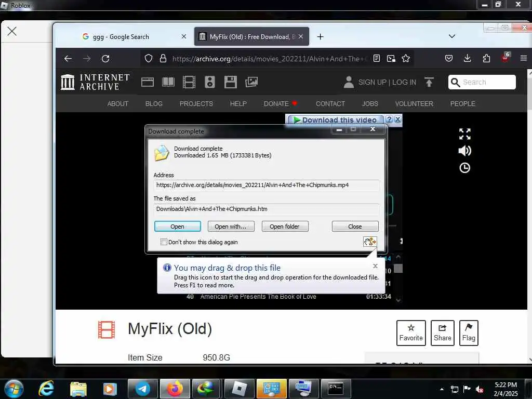Open the tracking protection shield icon
Screen dimensions: 532x399
click(149, 58)
